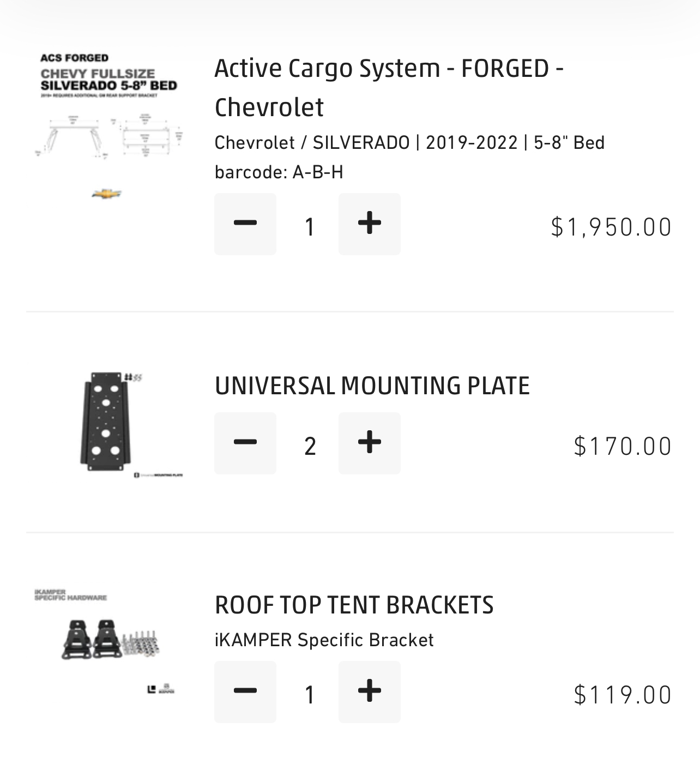This screenshot has height=776, width=700.
Task: Click the Chevrolet / SILVERADO 2019-2022 variant text
Action: tap(409, 142)
